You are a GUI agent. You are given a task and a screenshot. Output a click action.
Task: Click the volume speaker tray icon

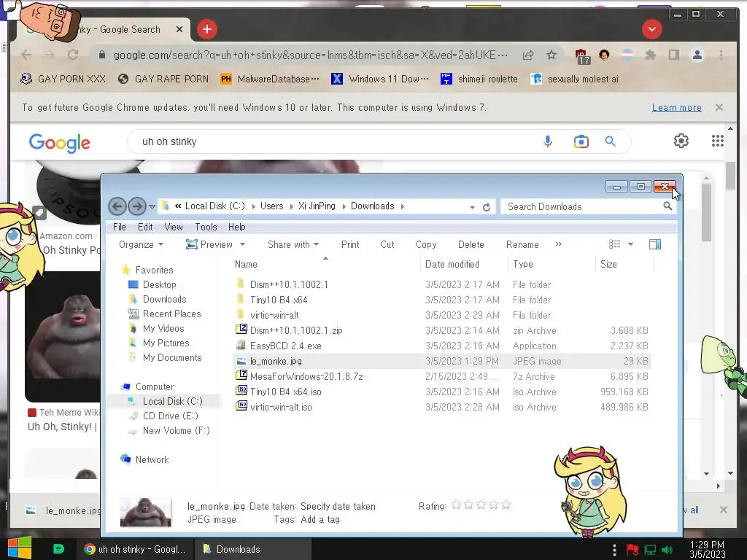pyautogui.click(x=667, y=550)
